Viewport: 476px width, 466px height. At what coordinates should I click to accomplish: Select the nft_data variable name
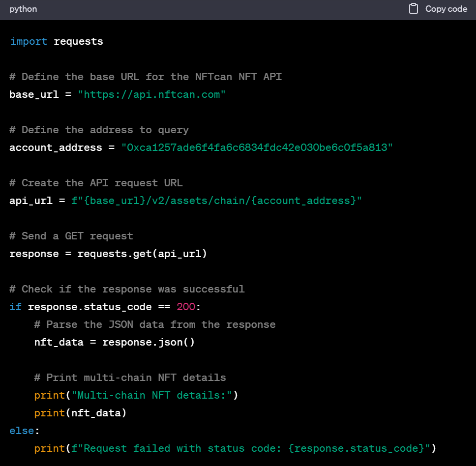tap(59, 342)
